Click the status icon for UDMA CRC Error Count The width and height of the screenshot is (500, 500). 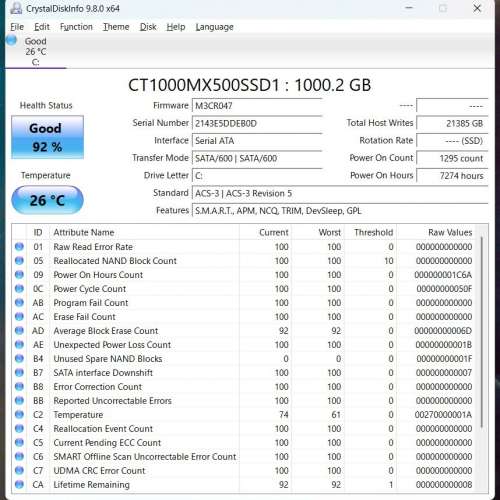pyautogui.click(x=19, y=471)
